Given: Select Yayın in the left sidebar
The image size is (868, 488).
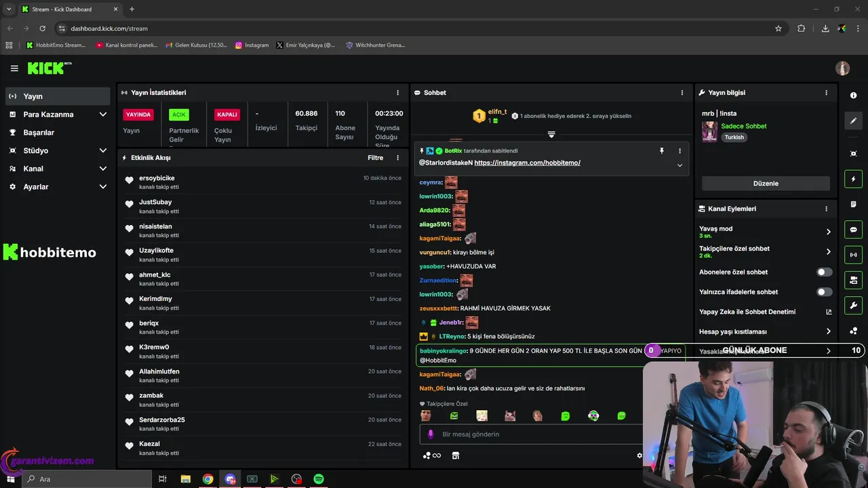Looking at the screenshot, I should [x=58, y=96].
